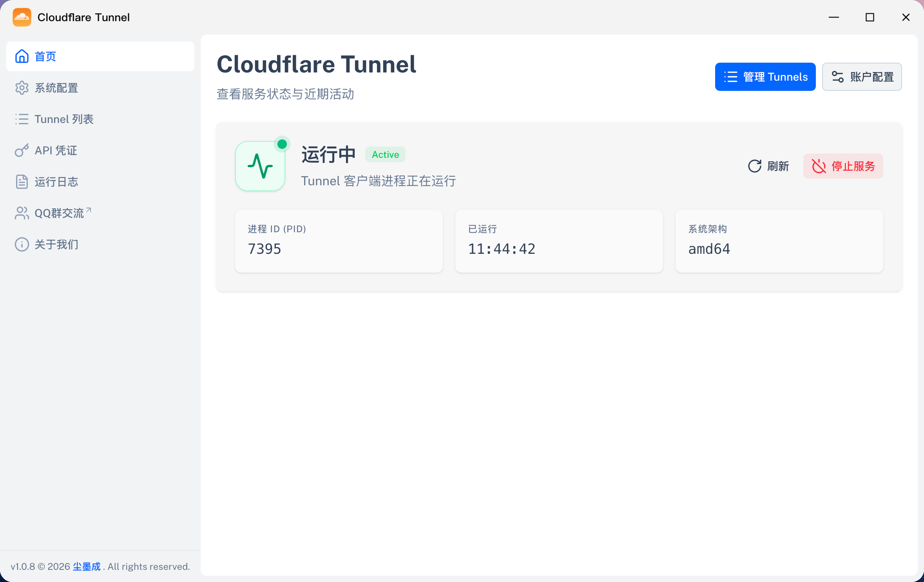This screenshot has width=924, height=582.
Task: Click the v1.0.8 version text
Action: (23, 567)
